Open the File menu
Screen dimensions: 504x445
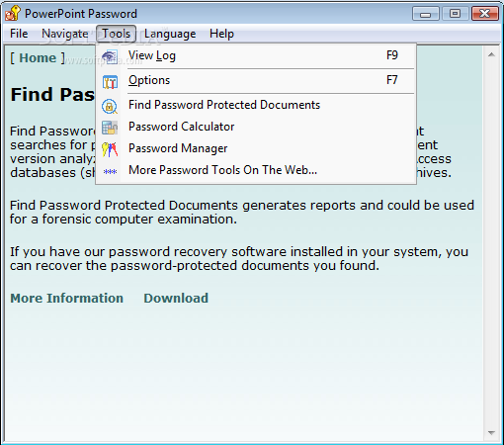(x=19, y=34)
